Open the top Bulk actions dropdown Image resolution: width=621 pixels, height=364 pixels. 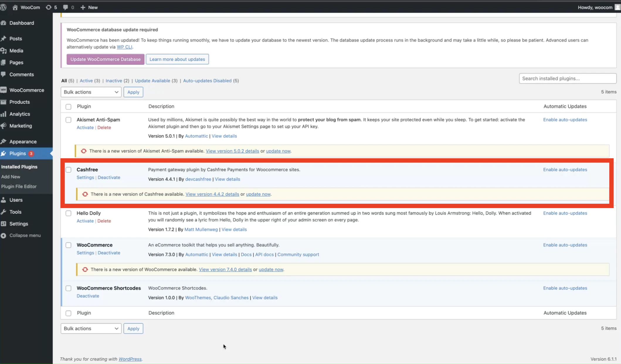click(91, 92)
